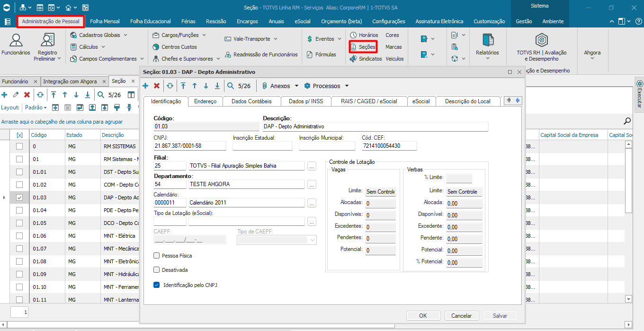644x331 pixels.
Task: Check the row 01.04 PDE checkbox
Action: [x=19, y=210]
